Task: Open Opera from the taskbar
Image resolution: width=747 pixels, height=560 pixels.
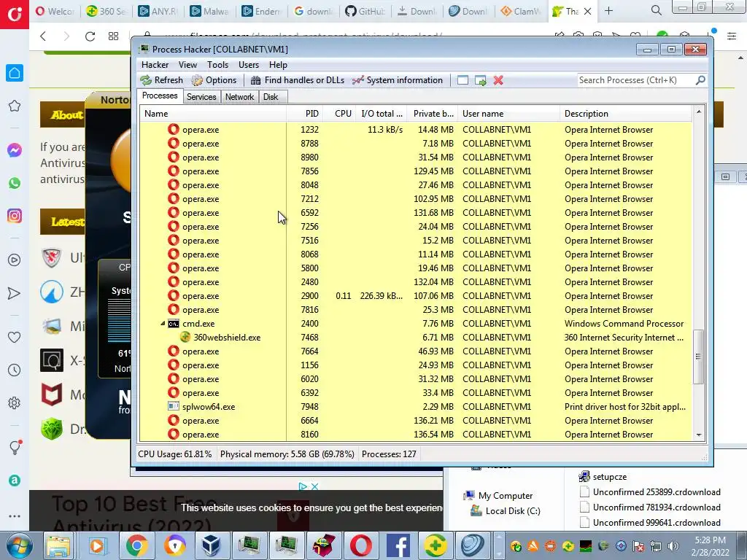Action: pos(360,545)
